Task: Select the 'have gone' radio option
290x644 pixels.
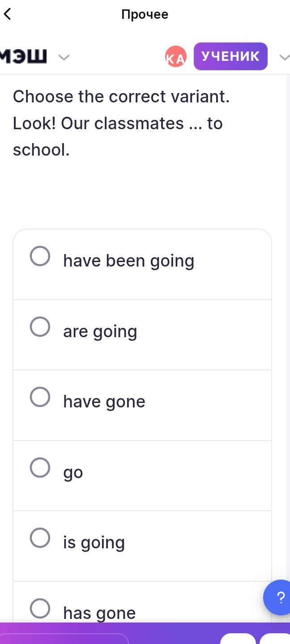Action: pyautogui.click(x=40, y=397)
